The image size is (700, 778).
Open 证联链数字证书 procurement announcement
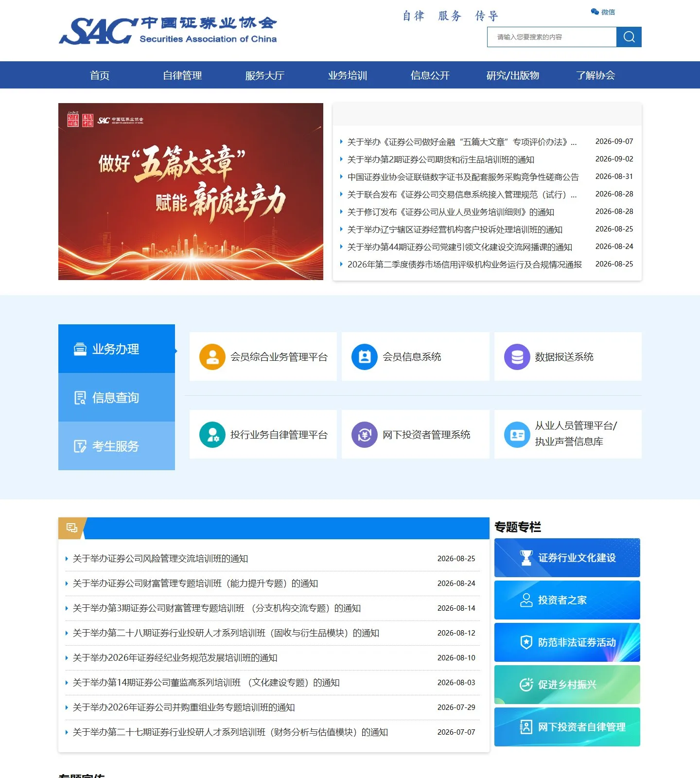point(463,177)
